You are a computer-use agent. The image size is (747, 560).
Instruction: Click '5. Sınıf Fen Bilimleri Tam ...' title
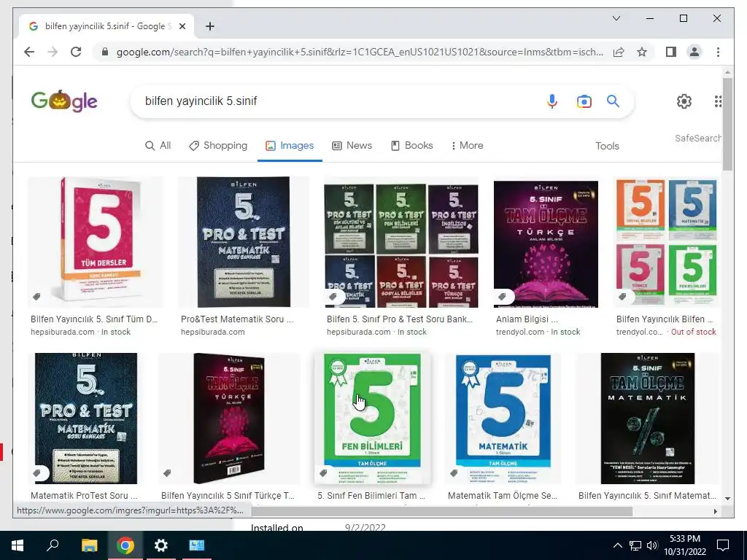[x=371, y=495]
